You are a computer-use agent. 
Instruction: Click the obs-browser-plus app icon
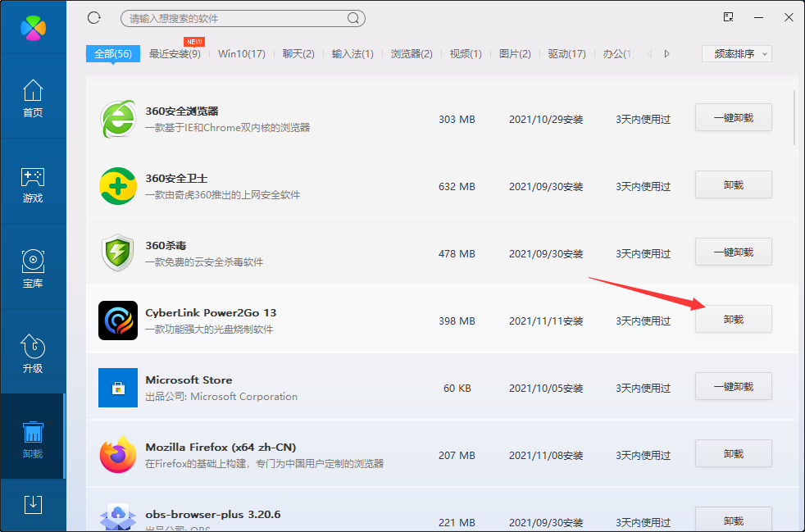point(118,517)
